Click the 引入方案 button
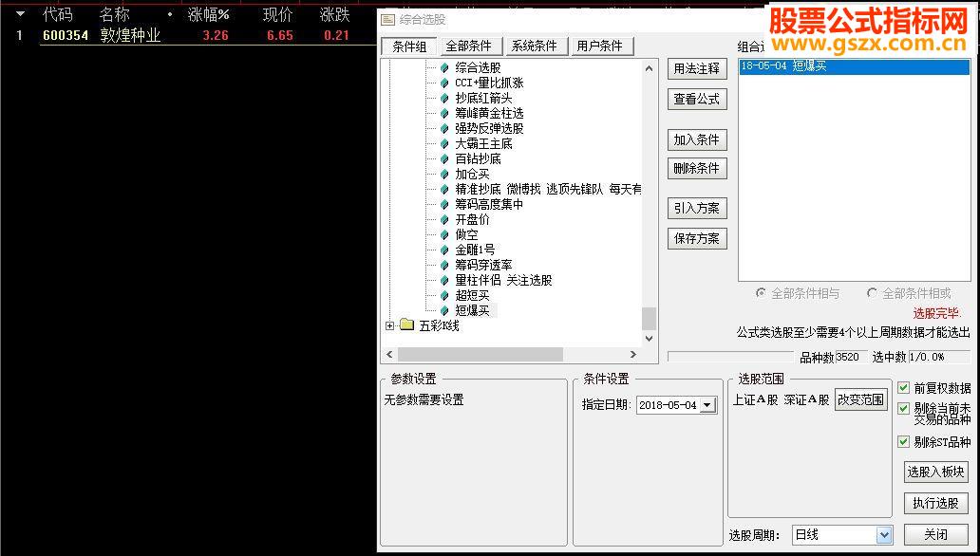This screenshot has width=980, height=556. click(697, 209)
